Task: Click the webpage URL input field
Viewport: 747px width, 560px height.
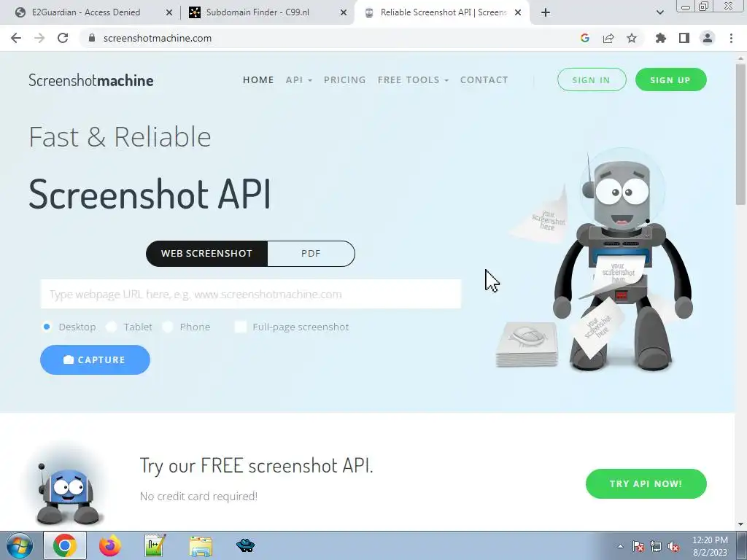Action: tap(251, 294)
